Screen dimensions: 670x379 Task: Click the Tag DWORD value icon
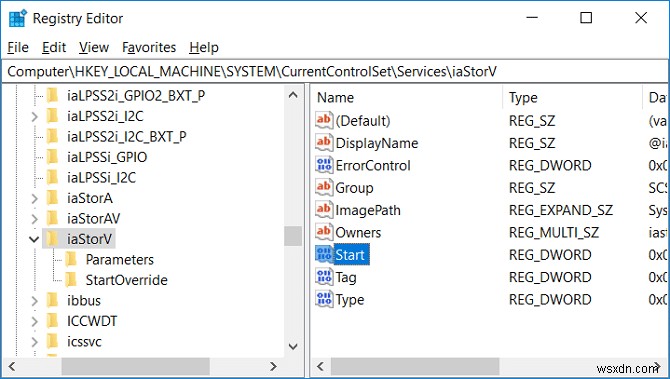point(324,276)
